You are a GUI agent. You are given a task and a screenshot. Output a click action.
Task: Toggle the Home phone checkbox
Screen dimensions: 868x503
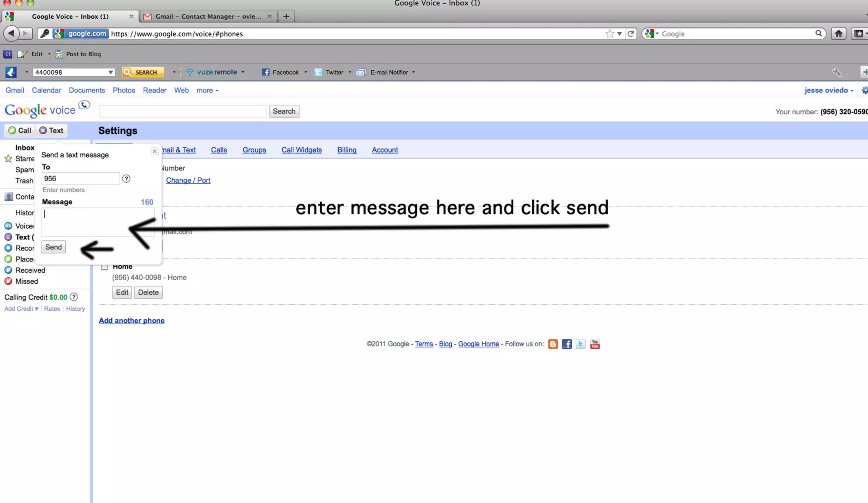click(104, 267)
